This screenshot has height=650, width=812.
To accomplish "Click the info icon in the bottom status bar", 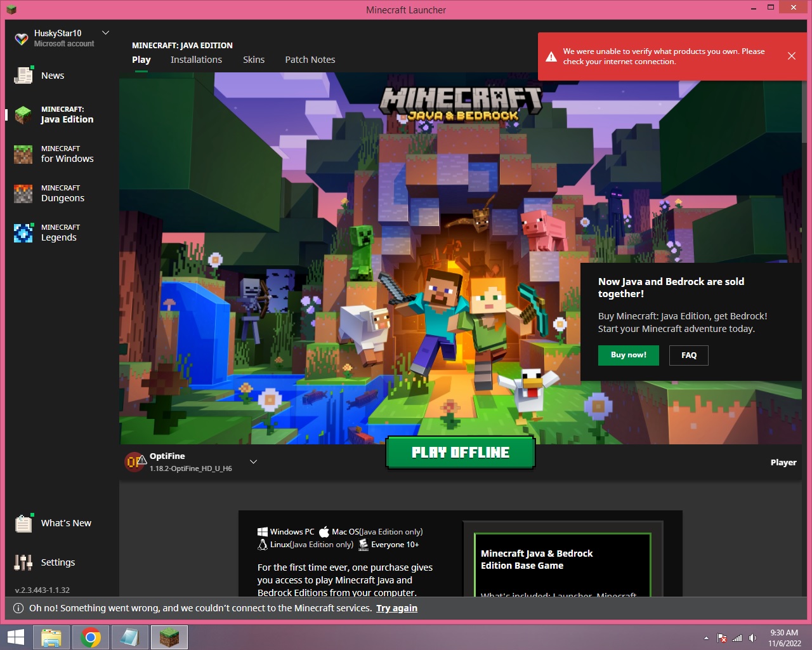I will [x=18, y=608].
